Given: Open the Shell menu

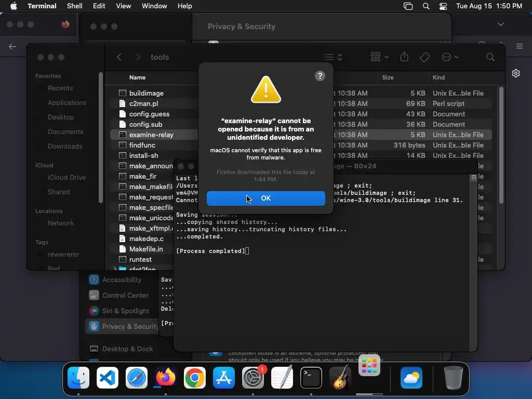Looking at the screenshot, I should point(74,6).
